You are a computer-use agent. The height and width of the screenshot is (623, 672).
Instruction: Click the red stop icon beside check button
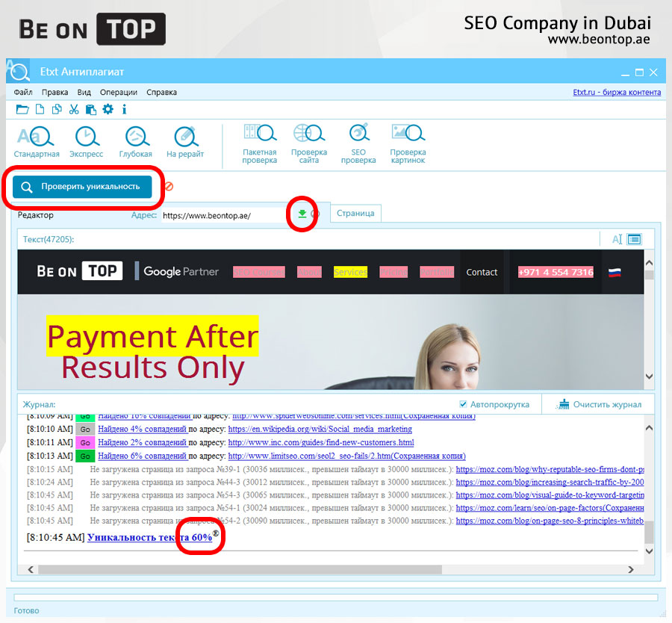coord(169,187)
